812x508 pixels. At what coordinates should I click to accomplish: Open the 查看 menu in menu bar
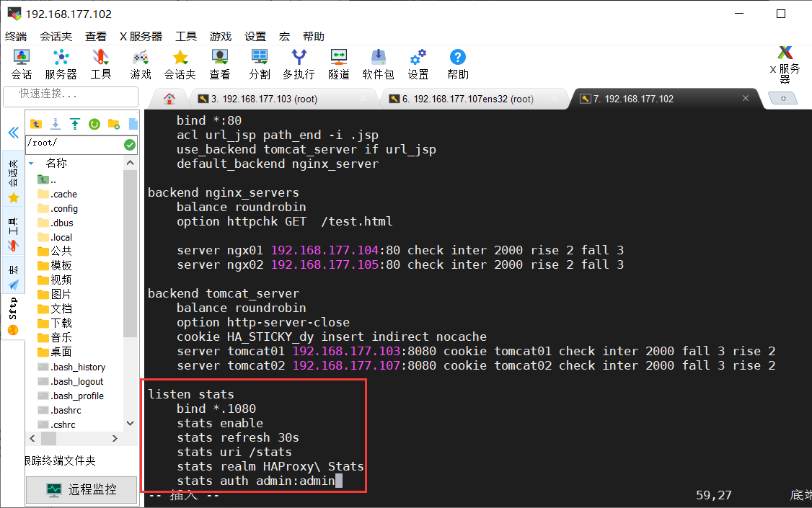(x=96, y=36)
